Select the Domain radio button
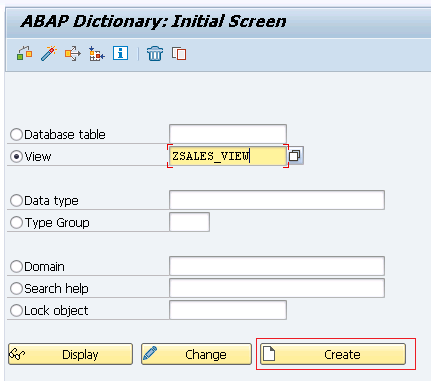431x381 pixels. 16,267
